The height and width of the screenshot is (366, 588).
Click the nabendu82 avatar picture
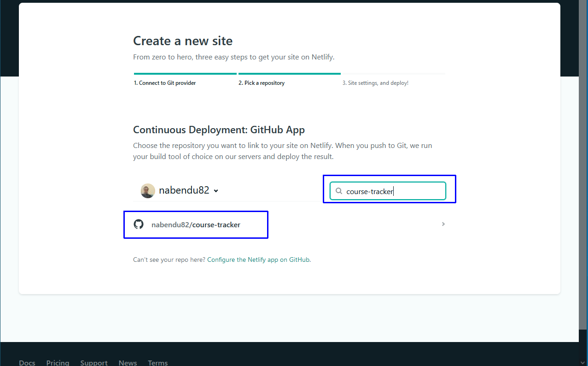(148, 190)
